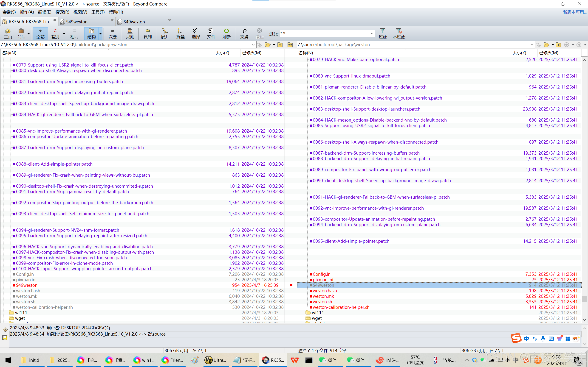This screenshot has height=367, width=588.
Task: Open the 会话 toolbar dropdown arrow
Action: tap(29, 34)
